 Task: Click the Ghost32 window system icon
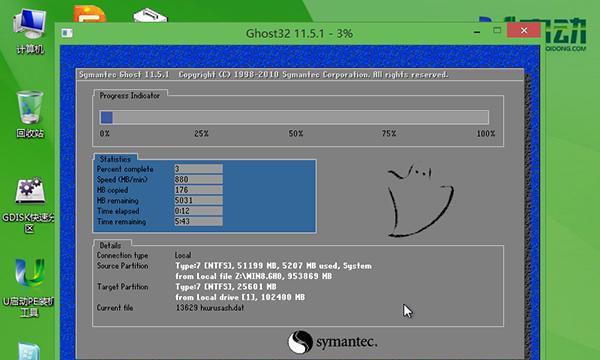point(67,33)
